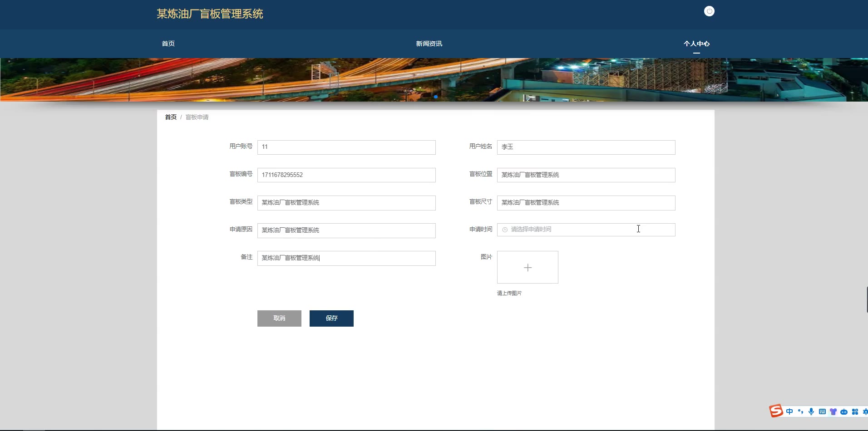The height and width of the screenshot is (431, 868).
Task: Click the site title 某炼油厂盲板管理系统
Action: pyautogui.click(x=210, y=14)
